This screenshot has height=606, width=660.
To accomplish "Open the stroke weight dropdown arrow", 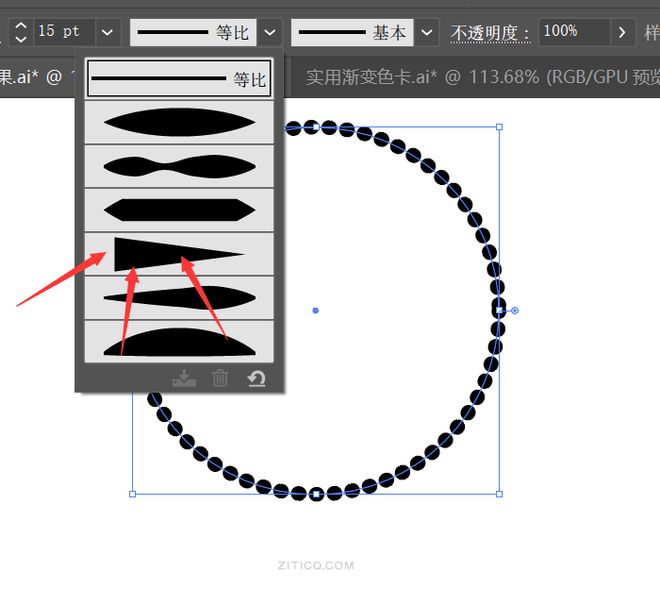I will click(x=108, y=32).
